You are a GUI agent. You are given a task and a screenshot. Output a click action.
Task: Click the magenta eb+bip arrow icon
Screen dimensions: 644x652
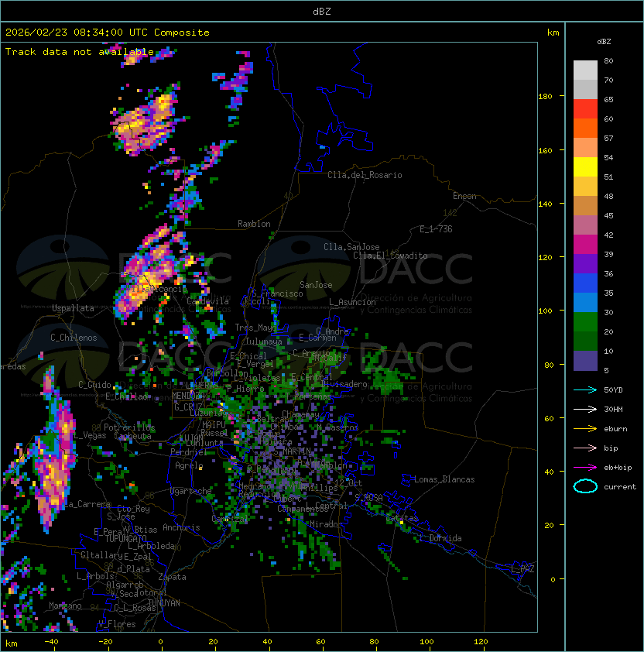point(585,467)
